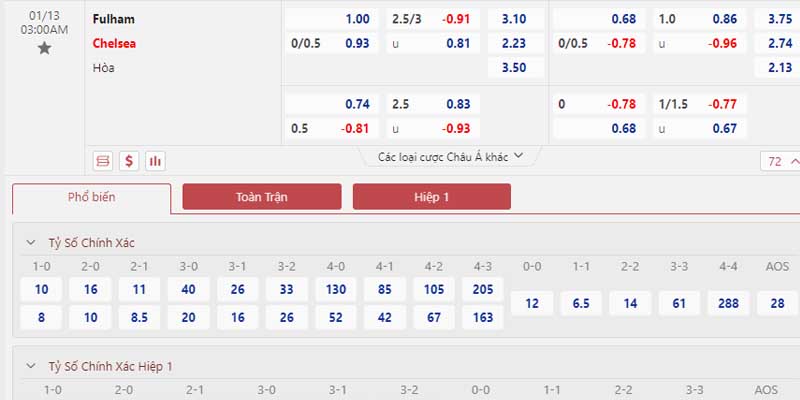
Task: Expand Các loại cược Châu Á khác dropdown
Action: (451, 157)
